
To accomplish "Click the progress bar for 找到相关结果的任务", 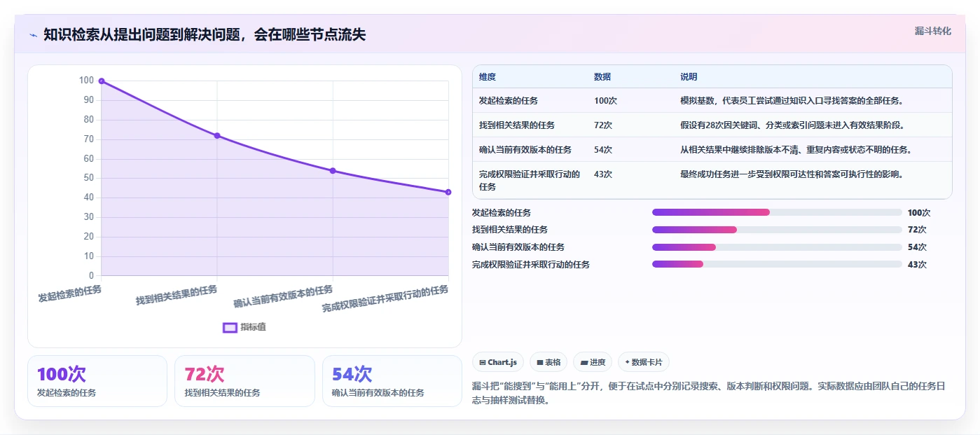I will 777,230.
